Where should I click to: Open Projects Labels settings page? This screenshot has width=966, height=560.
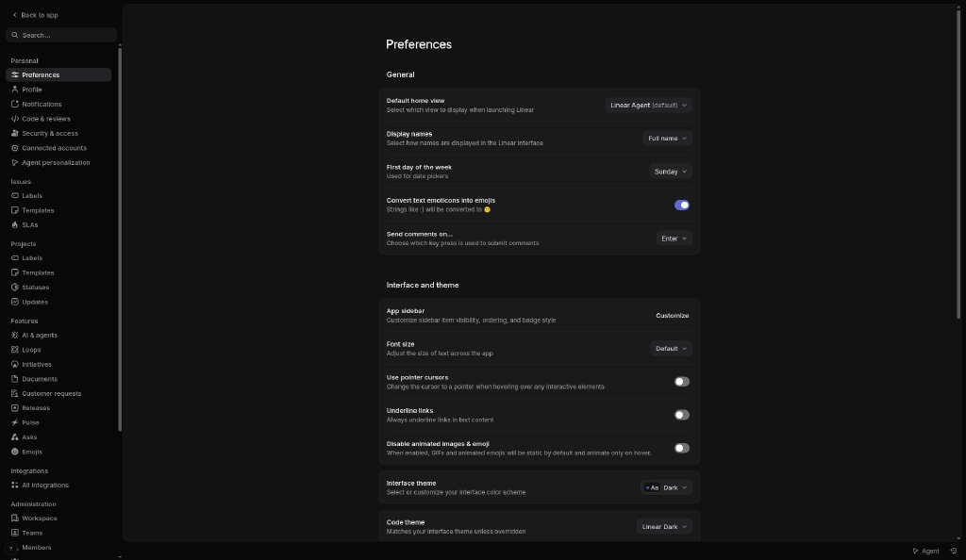click(x=58, y=258)
